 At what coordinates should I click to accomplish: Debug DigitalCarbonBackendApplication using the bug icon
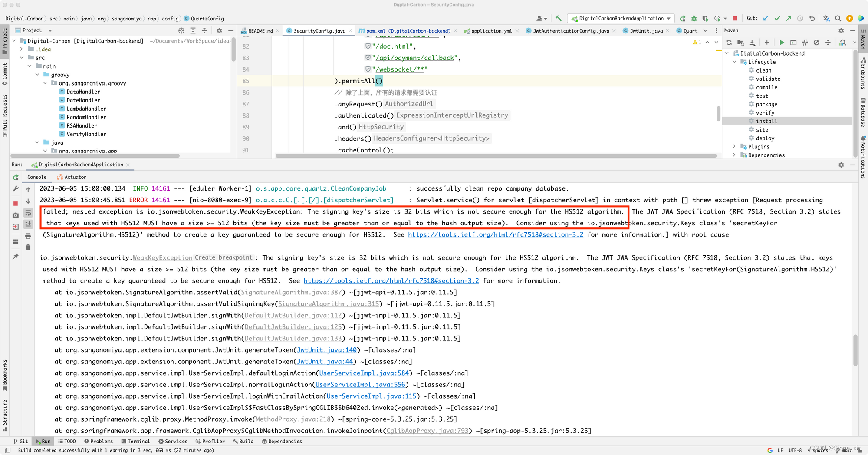pyautogui.click(x=694, y=19)
